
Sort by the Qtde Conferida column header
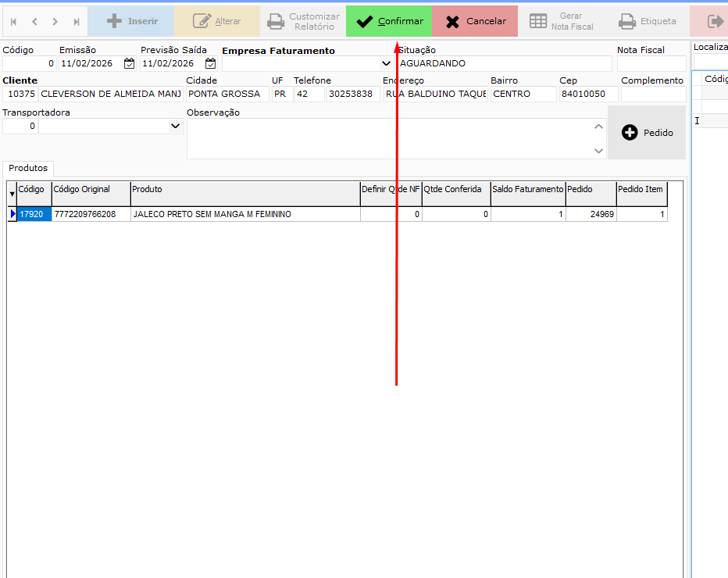pos(456,190)
